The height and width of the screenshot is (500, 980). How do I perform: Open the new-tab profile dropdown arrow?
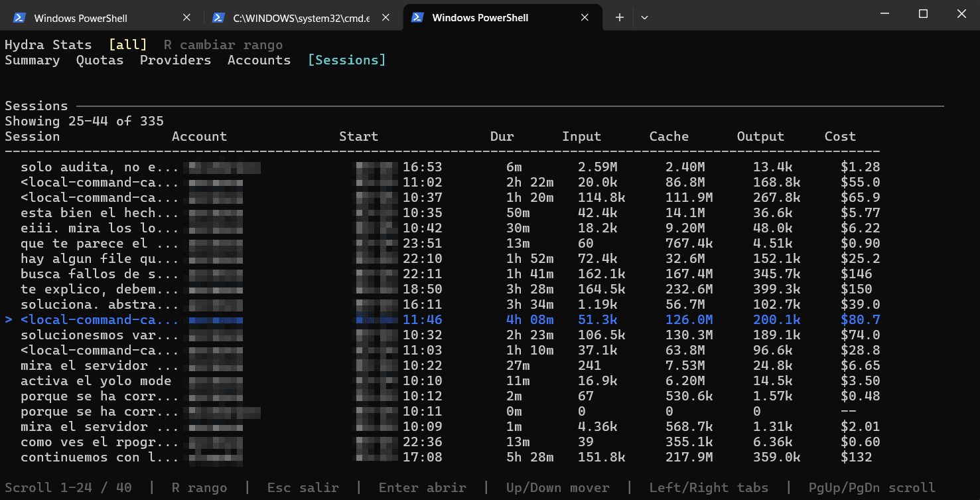pos(644,18)
